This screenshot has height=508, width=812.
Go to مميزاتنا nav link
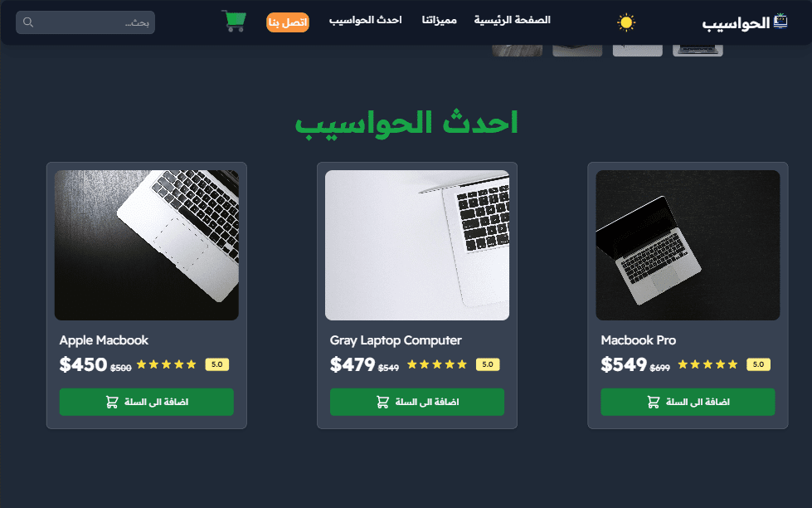tap(439, 20)
